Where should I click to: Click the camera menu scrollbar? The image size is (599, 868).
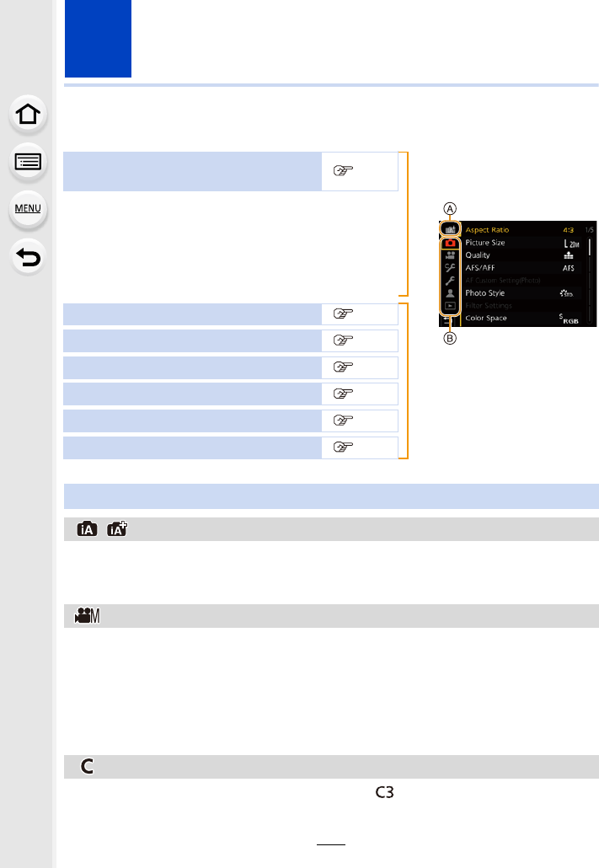pyautogui.click(x=590, y=280)
